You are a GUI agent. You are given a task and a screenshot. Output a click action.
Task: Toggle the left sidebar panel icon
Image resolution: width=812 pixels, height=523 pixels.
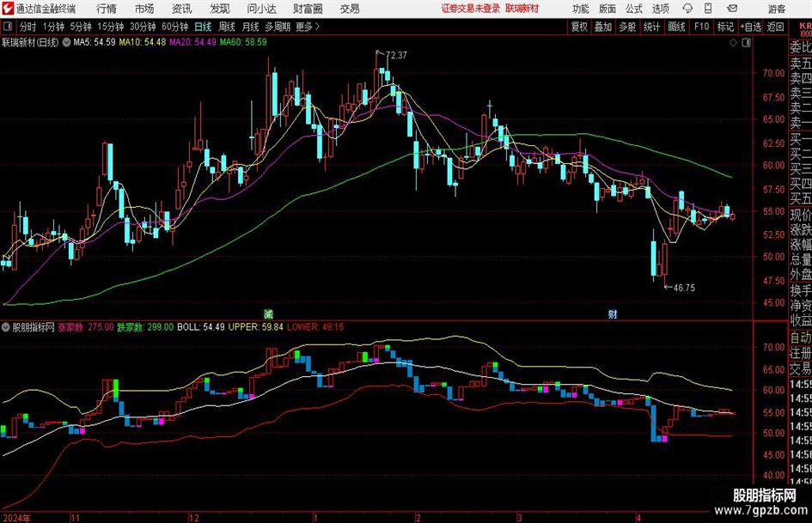[8, 27]
